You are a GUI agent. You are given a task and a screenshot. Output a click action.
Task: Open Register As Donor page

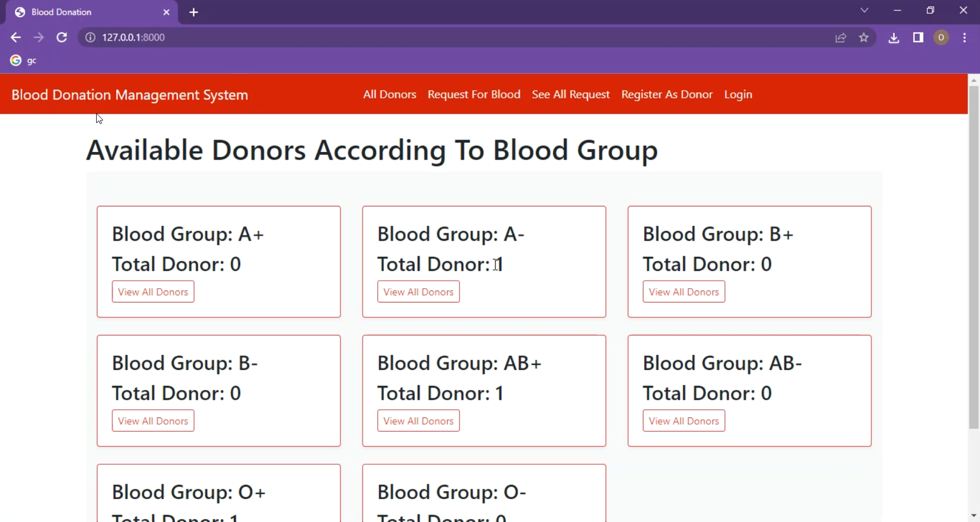(667, 94)
